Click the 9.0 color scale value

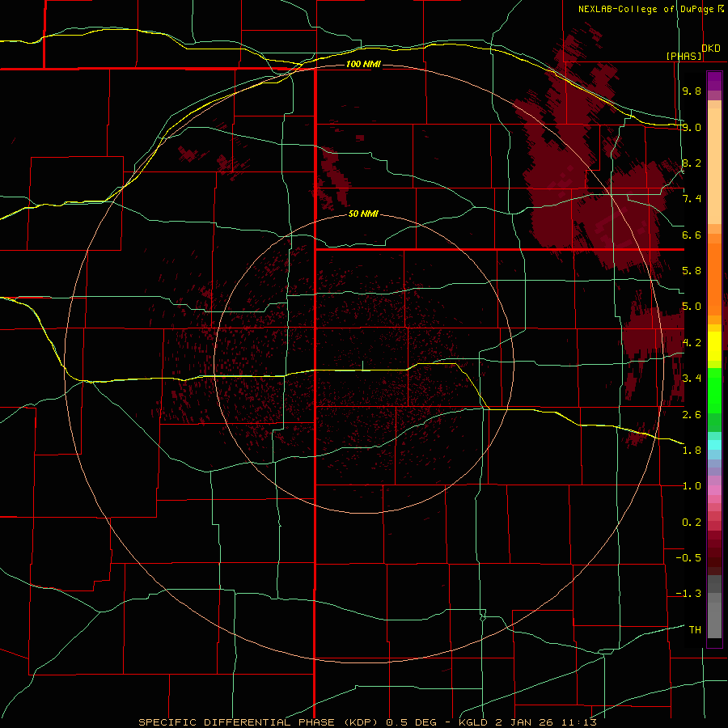(692, 127)
